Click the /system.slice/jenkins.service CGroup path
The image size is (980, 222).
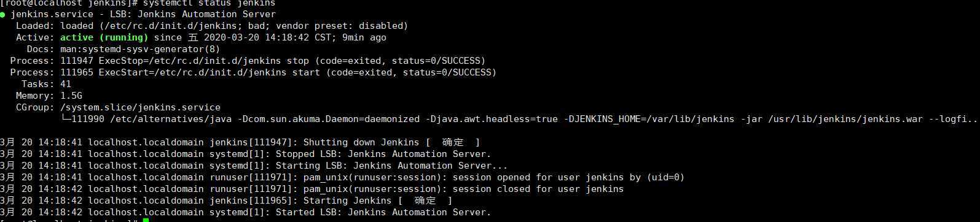(140, 107)
